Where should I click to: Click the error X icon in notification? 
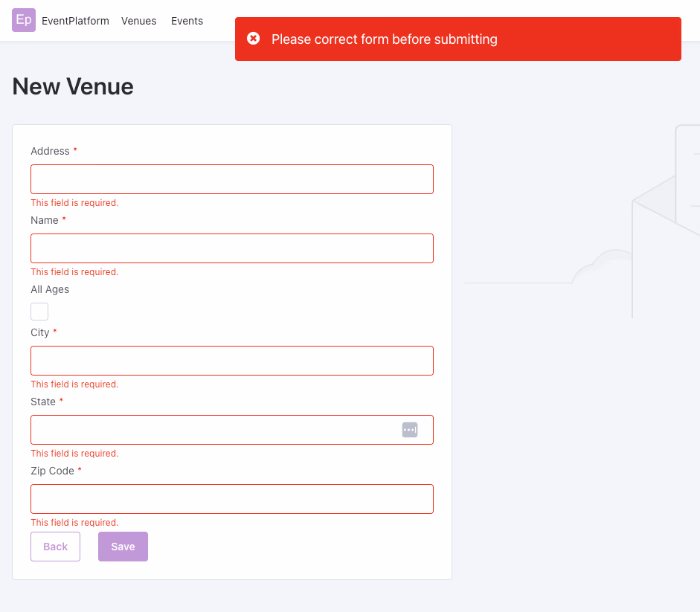coord(254,39)
